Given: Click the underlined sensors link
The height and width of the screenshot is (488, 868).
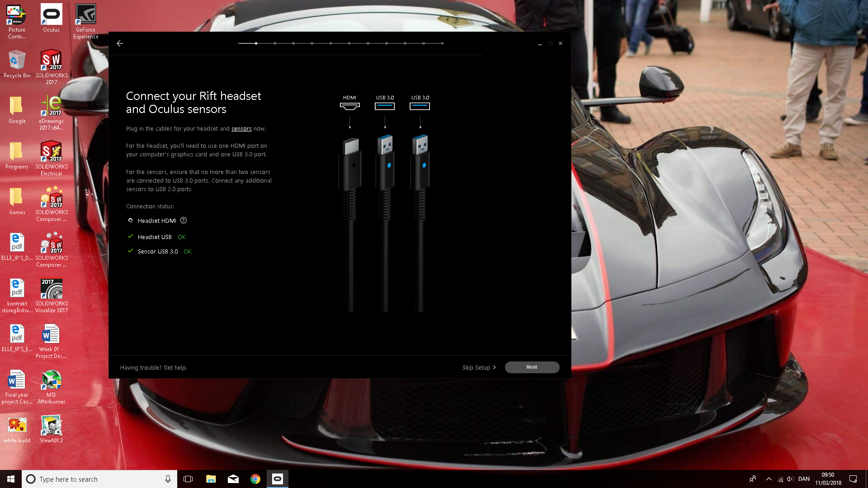Looking at the screenshot, I should tap(241, 129).
